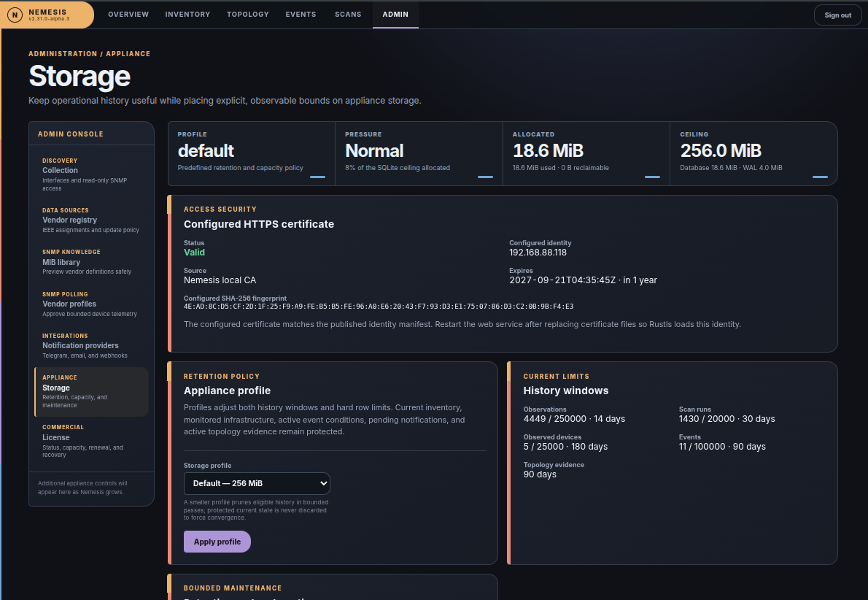Select the Admin tab
The height and width of the screenshot is (600, 868).
coord(395,15)
